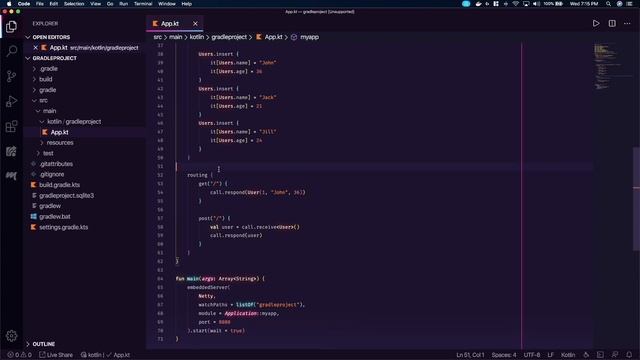640x360 pixels.
Task: Open settings.gradle.kts file
Action: (63, 227)
